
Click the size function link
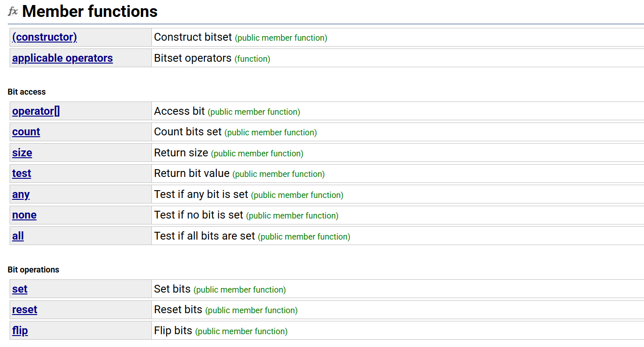tap(22, 153)
